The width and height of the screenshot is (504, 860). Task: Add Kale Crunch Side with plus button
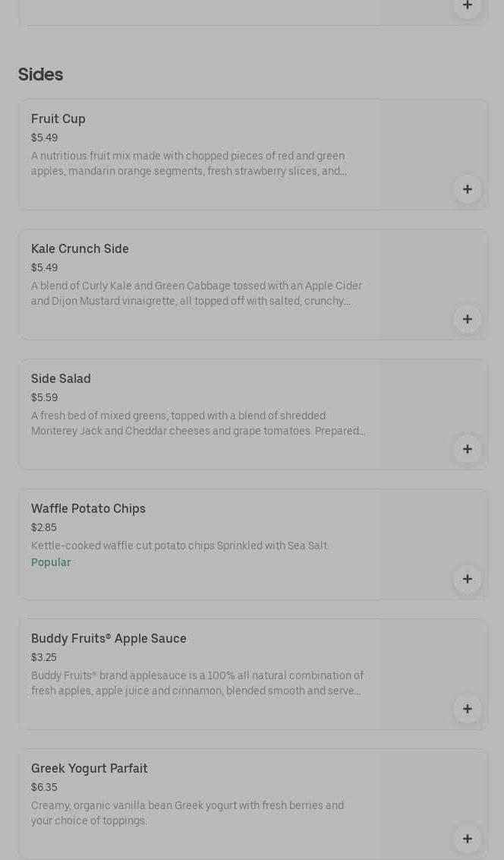coord(468,319)
